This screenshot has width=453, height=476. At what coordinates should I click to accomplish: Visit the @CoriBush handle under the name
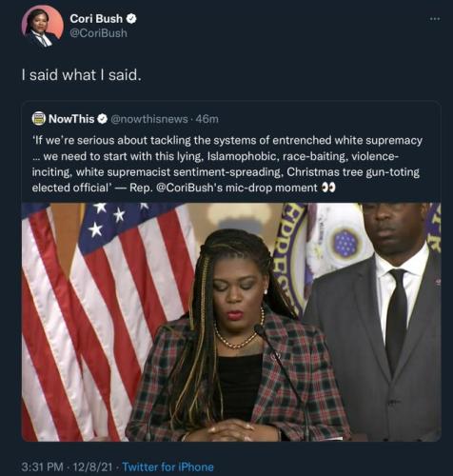99,33
